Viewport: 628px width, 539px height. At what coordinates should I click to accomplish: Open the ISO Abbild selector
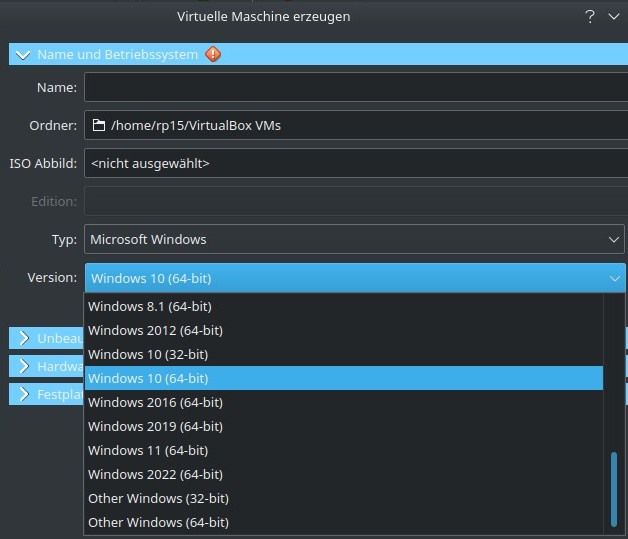pos(356,163)
